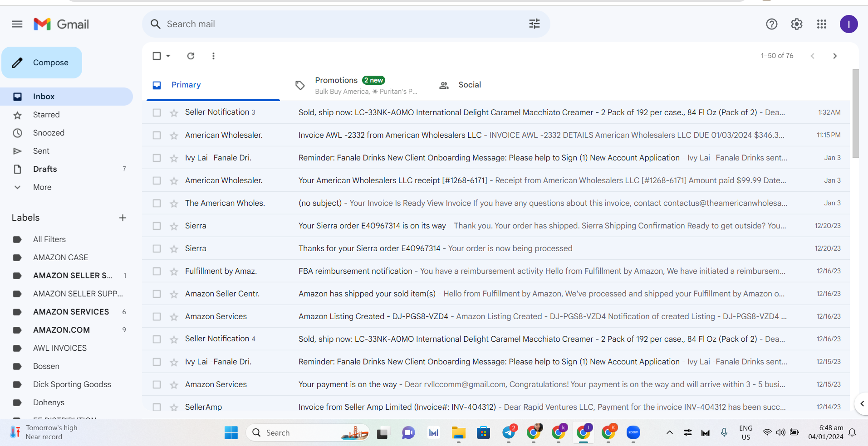Open Telegram from the taskbar
868x446 pixels.
pos(509,433)
